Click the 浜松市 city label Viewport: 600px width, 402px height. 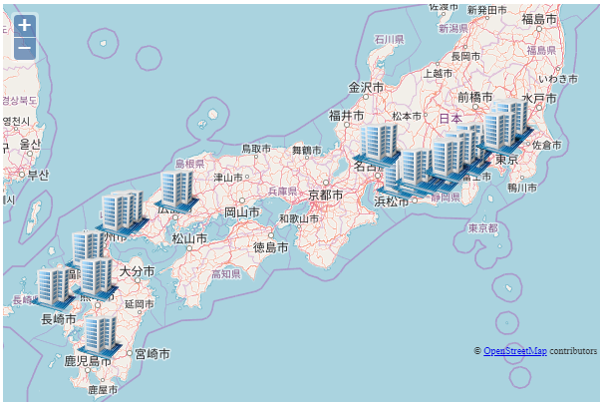coord(391,202)
